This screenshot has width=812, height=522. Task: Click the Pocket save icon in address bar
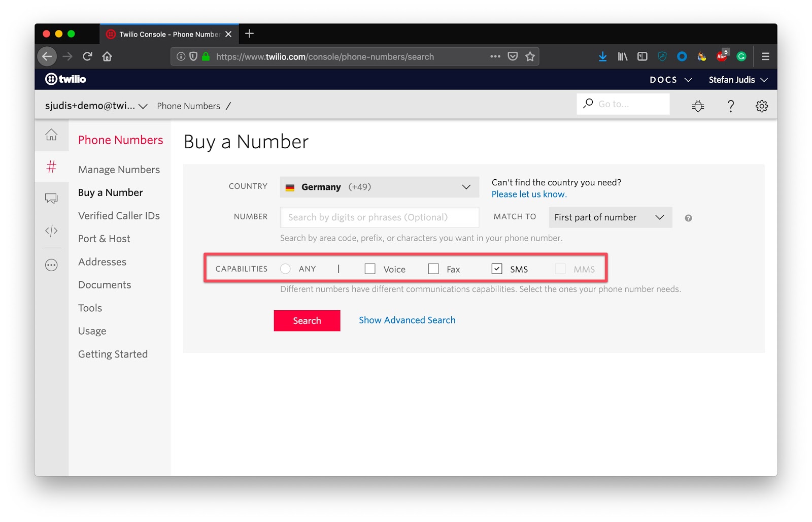point(513,56)
